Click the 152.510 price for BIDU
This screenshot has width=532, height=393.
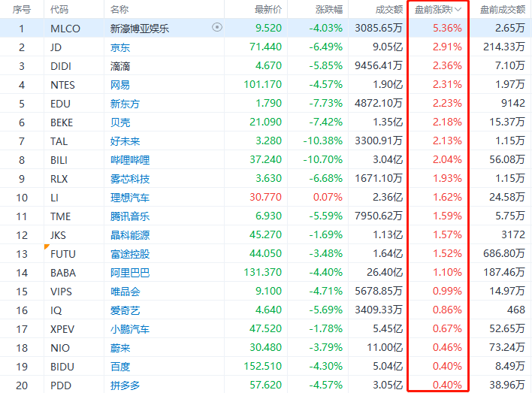coord(262,366)
